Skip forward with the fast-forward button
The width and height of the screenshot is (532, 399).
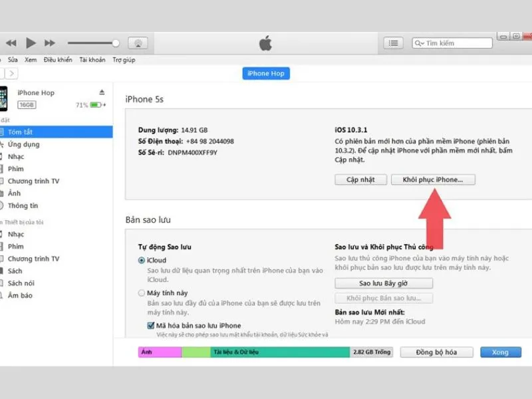click(x=49, y=43)
